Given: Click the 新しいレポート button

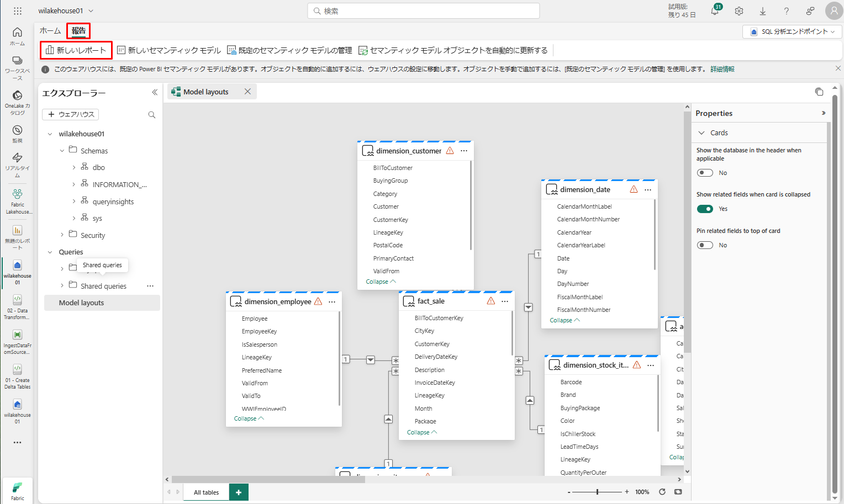Looking at the screenshot, I should [x=76, y=50].
